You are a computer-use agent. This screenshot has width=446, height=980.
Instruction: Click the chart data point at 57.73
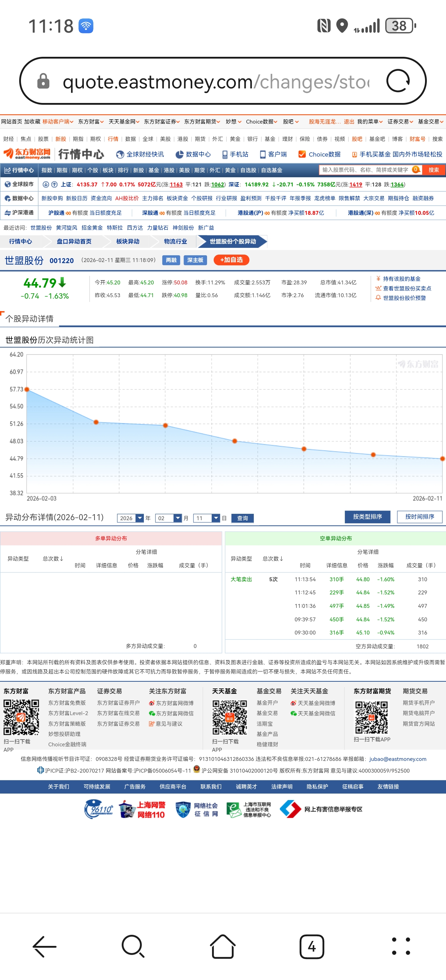[x=27, y=389]
